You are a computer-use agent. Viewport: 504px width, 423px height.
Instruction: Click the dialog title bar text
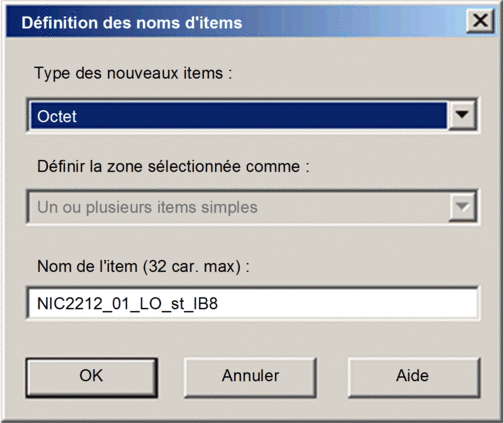(132, 23)
